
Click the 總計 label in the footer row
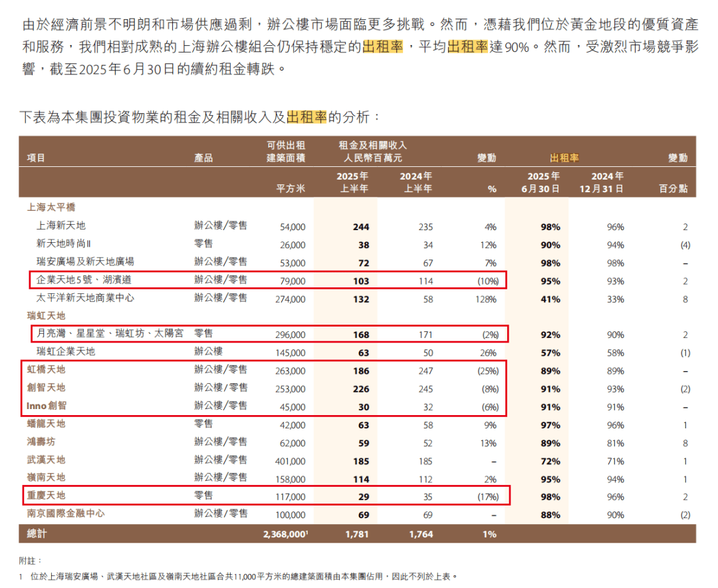[37, 533]
